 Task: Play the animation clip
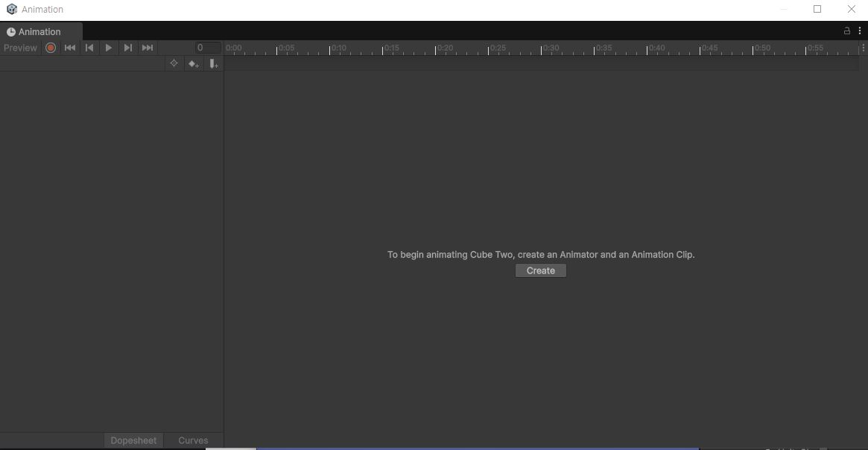(109, 48)
